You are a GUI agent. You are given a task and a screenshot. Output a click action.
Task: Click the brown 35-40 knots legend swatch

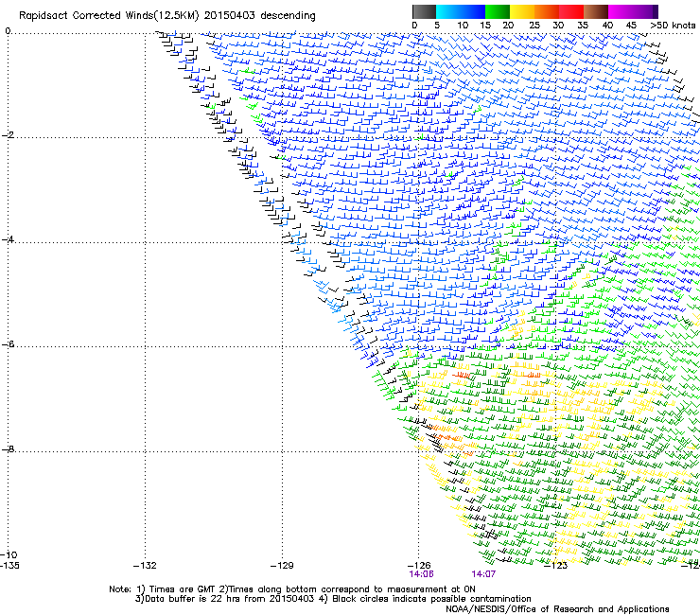click(x=596, y=11)
